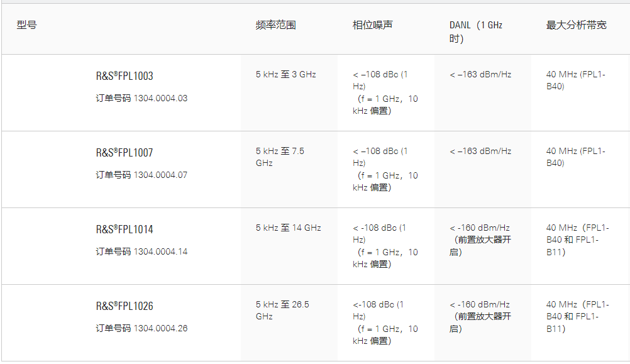Open the R&S FPL1007 model link
Image resolution: width=630 pixels, height=364 pixels.
(124, 153)
